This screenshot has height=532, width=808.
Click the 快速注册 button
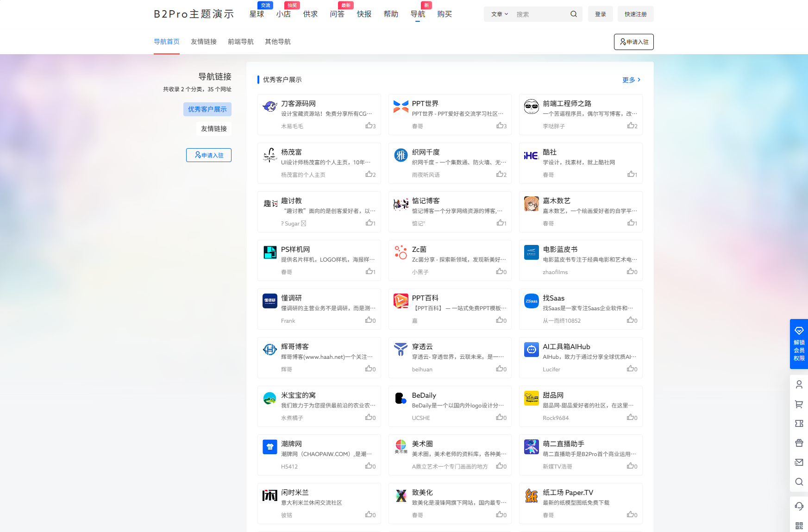click(x=635, y=14)
